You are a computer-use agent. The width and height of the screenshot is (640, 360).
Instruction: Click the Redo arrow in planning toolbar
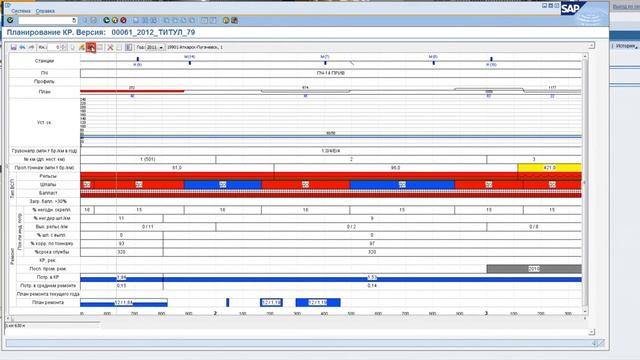31,47
